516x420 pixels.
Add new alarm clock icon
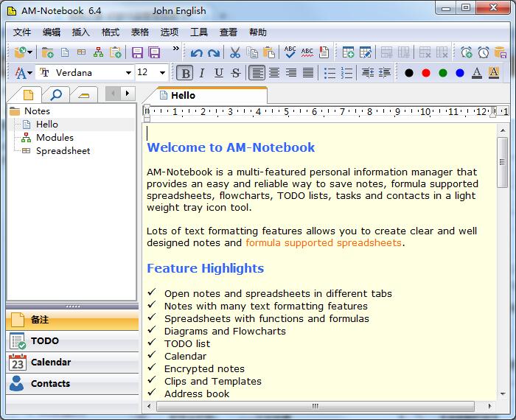pyautogui.click(x=467, y=52)
